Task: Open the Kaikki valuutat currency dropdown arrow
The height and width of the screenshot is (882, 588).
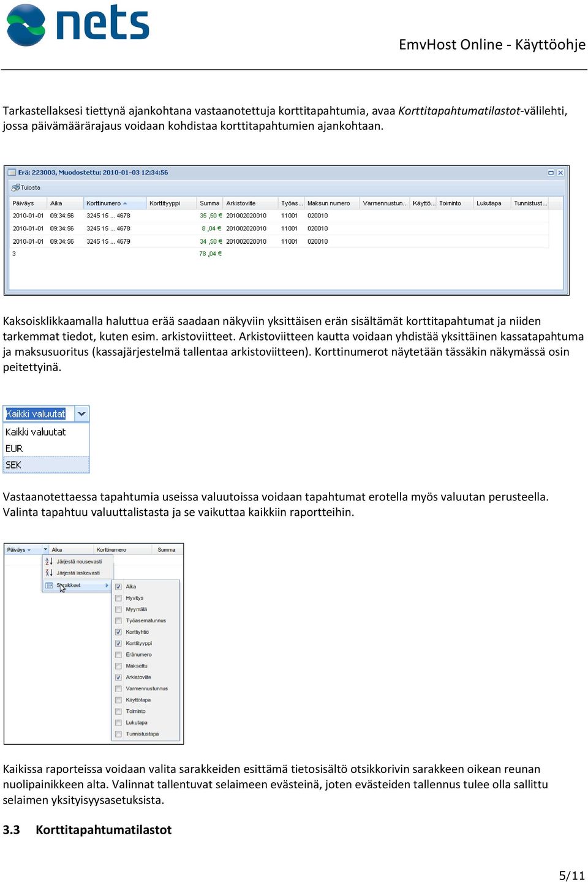Action: [x=81, y=414]
